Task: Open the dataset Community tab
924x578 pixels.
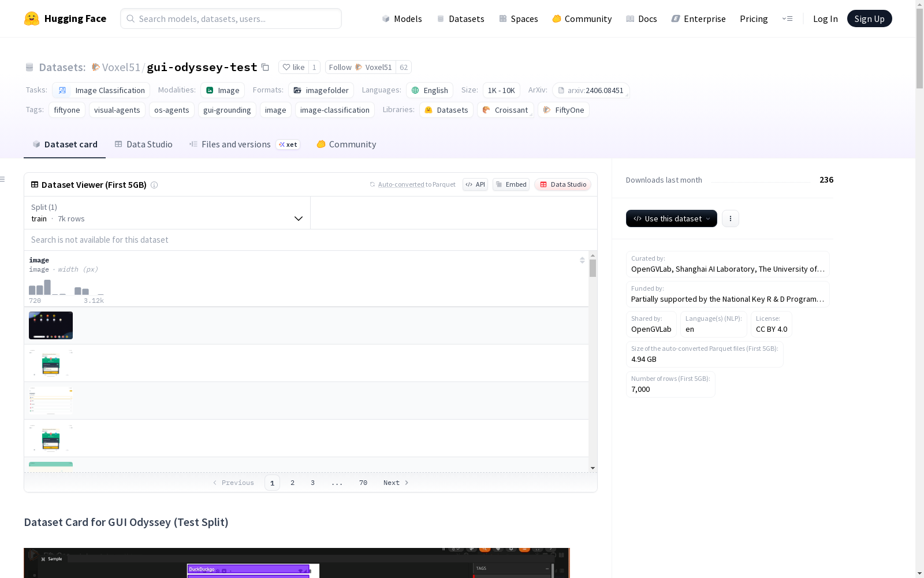Action: coord(346,144)
